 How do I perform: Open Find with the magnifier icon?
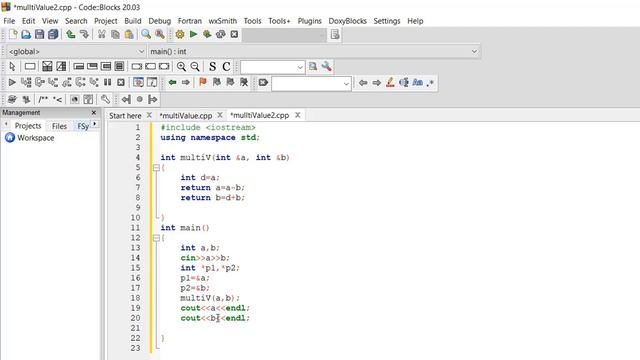coord(146,34)
